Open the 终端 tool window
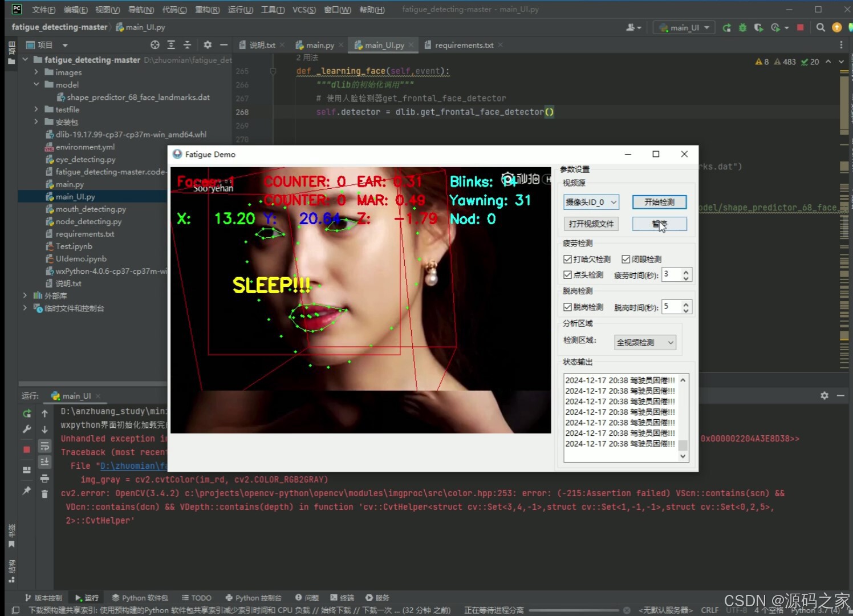 pyautogui.click(x=342, y=598)
